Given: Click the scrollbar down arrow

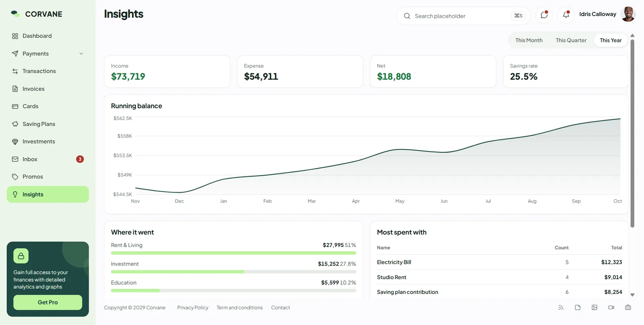Looking at the screenshot, I should (x=632, y=295).
